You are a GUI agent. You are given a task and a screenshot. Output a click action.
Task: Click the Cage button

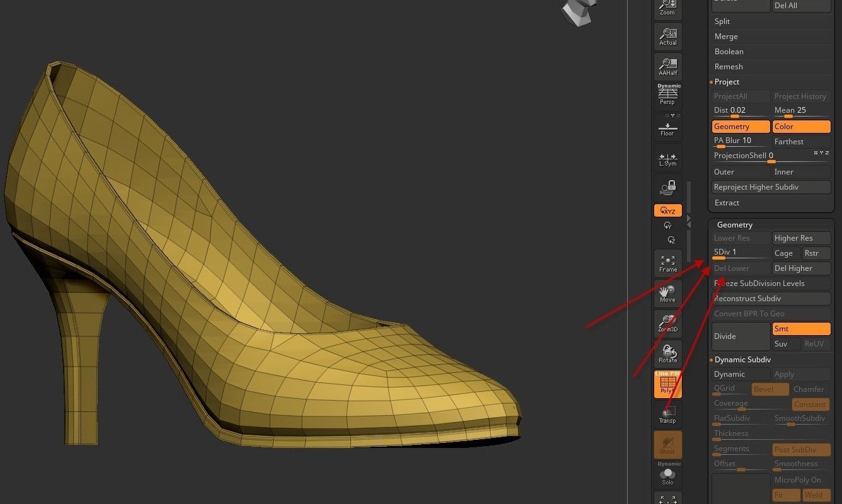(787, 253)
